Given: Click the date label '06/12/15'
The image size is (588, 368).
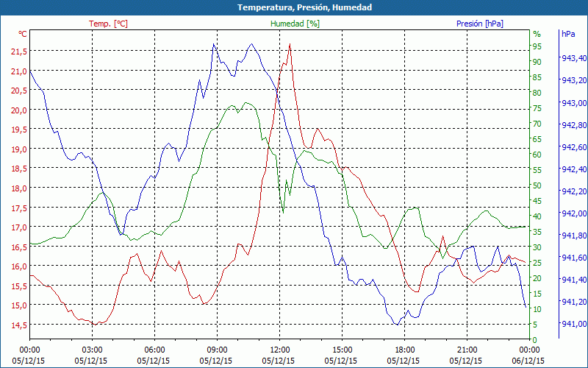Looking at the screenshot, I should tap(528, 361).
